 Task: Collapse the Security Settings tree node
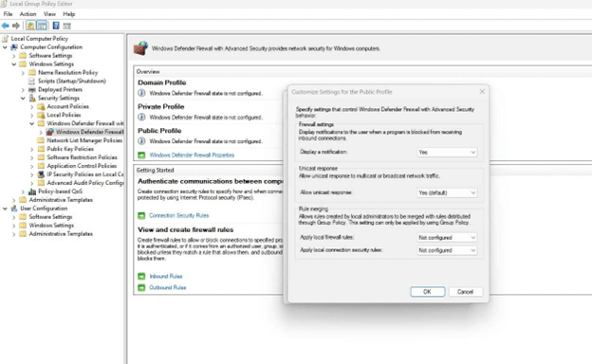tap(23, 98)
